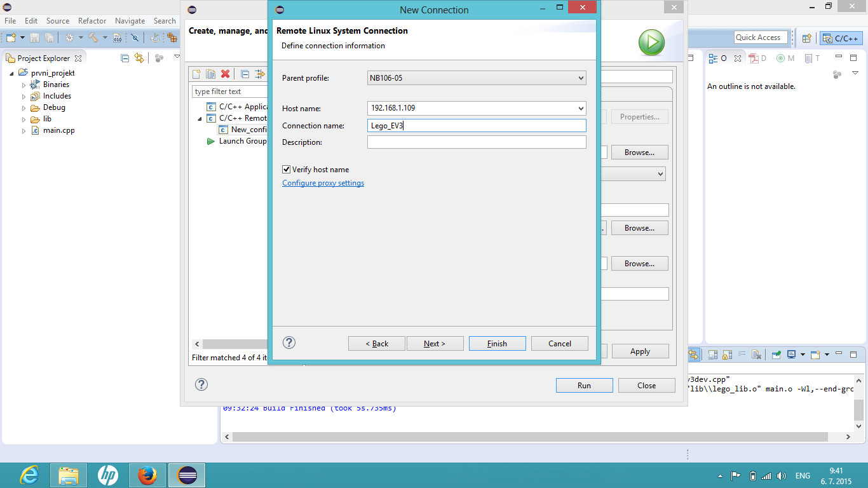Click the Finish button
This screenshot has height=488, width=868.
(x=497, y=344)
